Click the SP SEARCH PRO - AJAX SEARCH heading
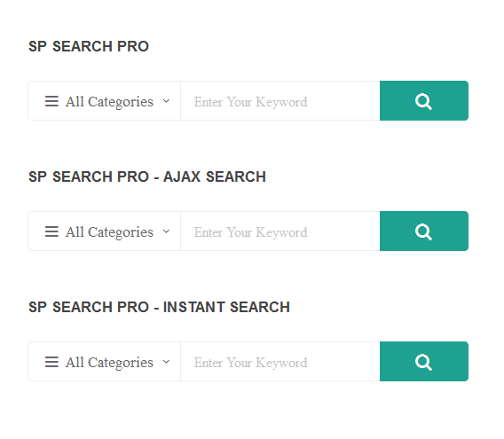The width and height of the screenshot is (504, 439). (147, 176)
